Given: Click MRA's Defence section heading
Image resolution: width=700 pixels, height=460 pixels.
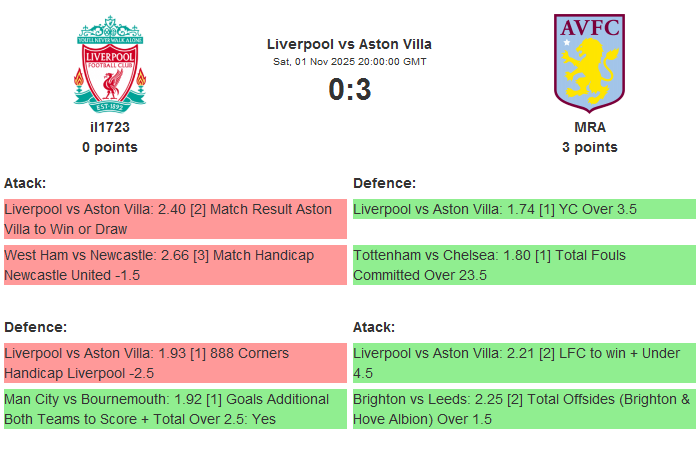Looking at the screenshot, I should tap(384, 183).
